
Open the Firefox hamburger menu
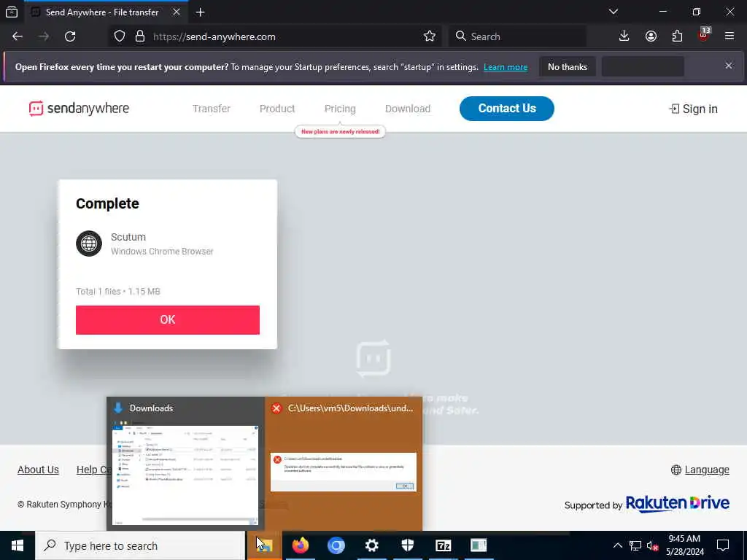pos(729,36)
